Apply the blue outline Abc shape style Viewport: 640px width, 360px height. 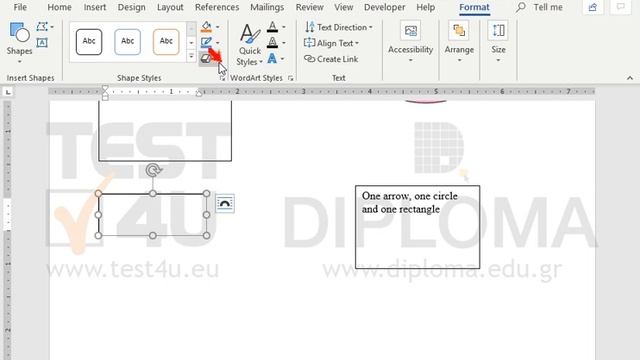[x=127, y=41]
